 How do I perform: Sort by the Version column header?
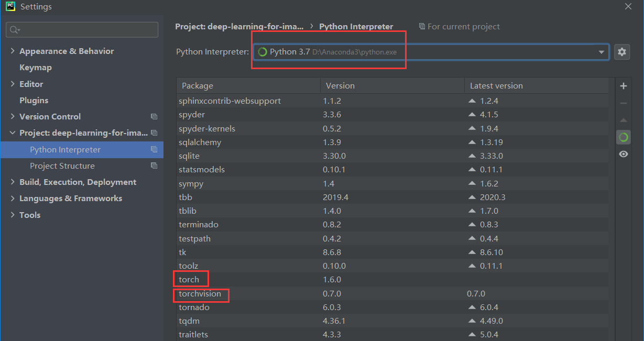(392, 86)
